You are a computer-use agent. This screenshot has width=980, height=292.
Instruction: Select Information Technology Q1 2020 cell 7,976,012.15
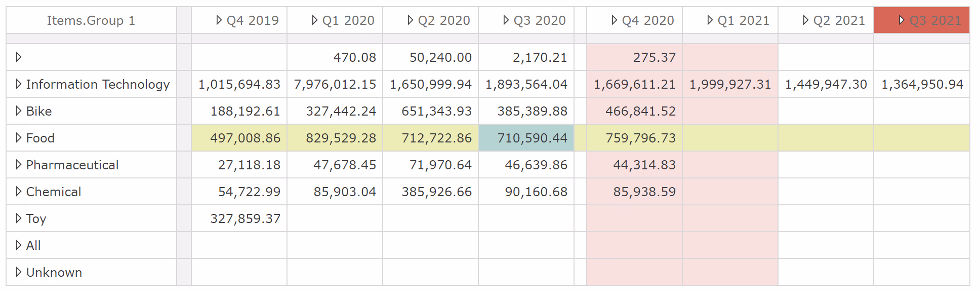[x=335, y=84]
